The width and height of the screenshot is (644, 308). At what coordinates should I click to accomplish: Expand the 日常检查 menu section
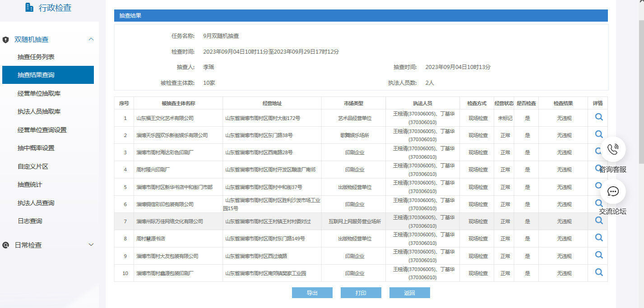click(91, 245)
